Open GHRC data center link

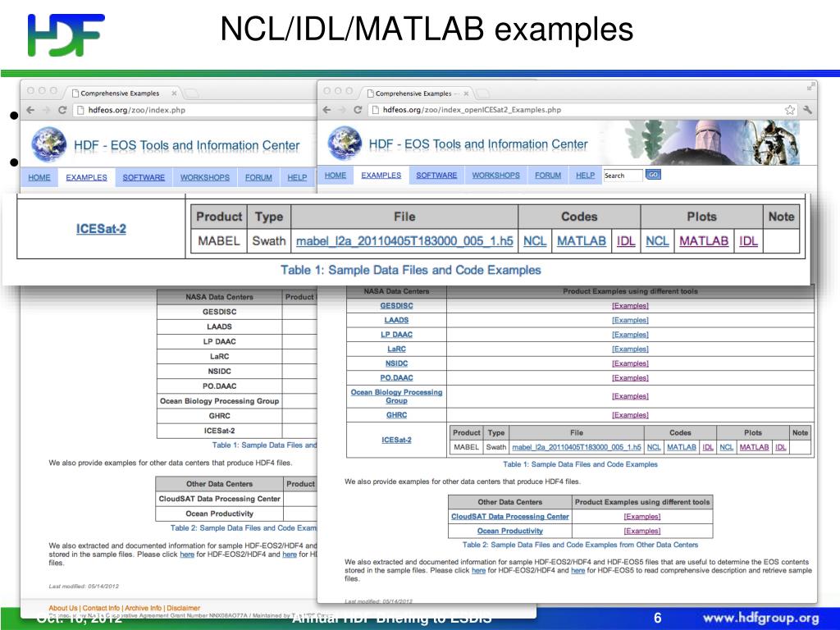click(x=396, y=414)
